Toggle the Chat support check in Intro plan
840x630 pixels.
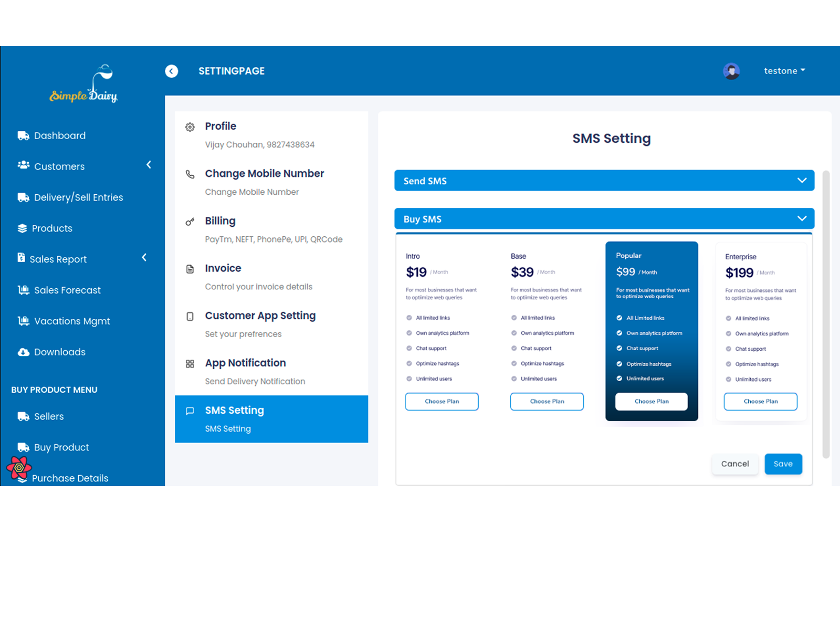[409, 348]
